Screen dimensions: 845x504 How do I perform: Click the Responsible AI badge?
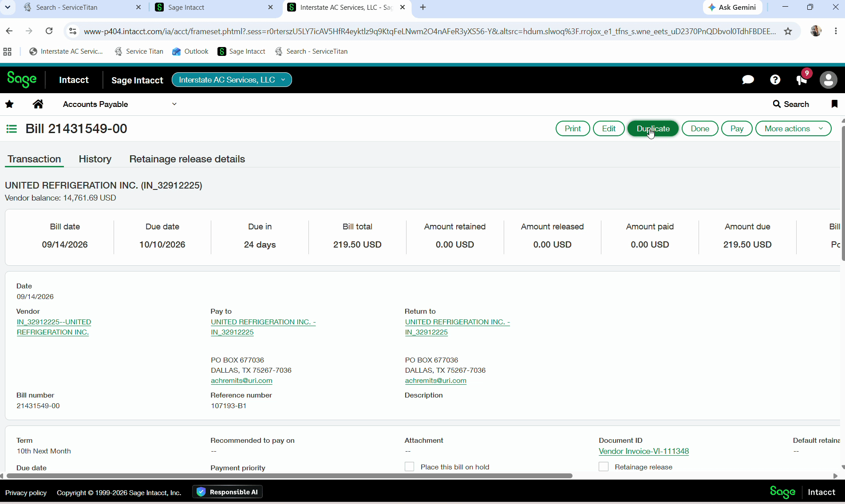227,492
